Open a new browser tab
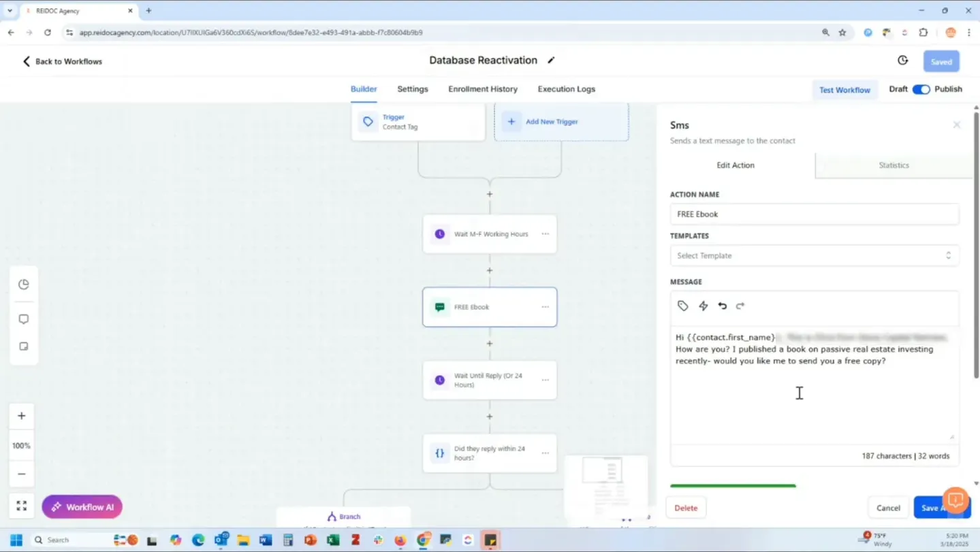Viewport: 980px width, 552px height. tap(148, 11)
